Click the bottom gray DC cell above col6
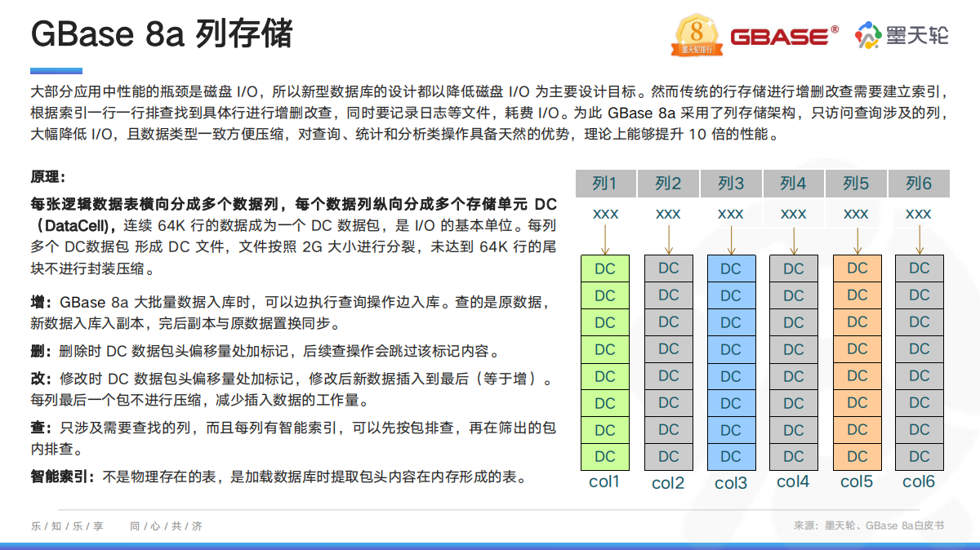980x550 pixels. (920, 456)
